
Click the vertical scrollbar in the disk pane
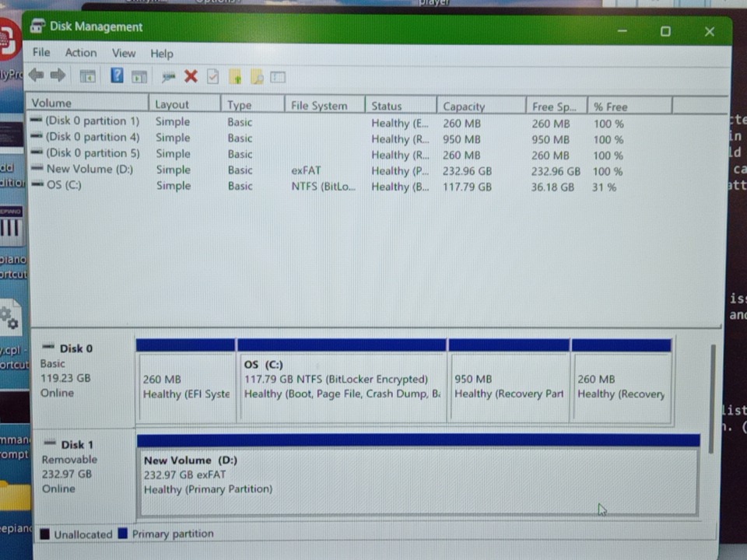coord(712,400)
